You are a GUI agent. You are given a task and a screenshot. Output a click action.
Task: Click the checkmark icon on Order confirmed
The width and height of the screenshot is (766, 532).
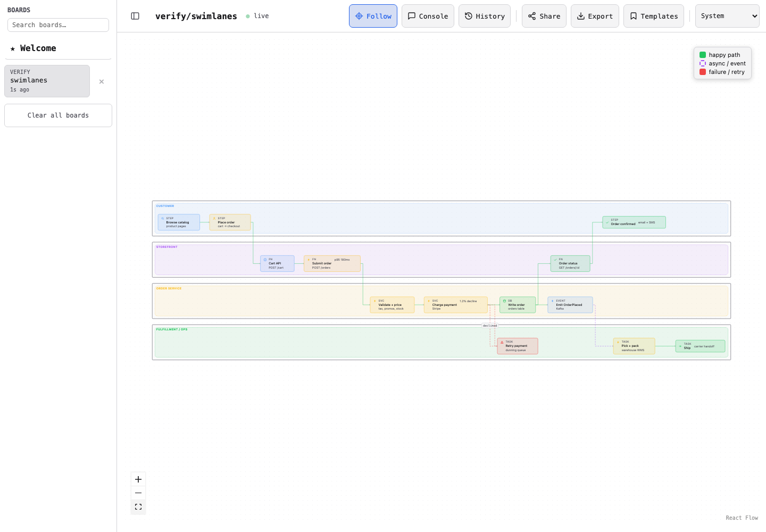tap(607, 222)
